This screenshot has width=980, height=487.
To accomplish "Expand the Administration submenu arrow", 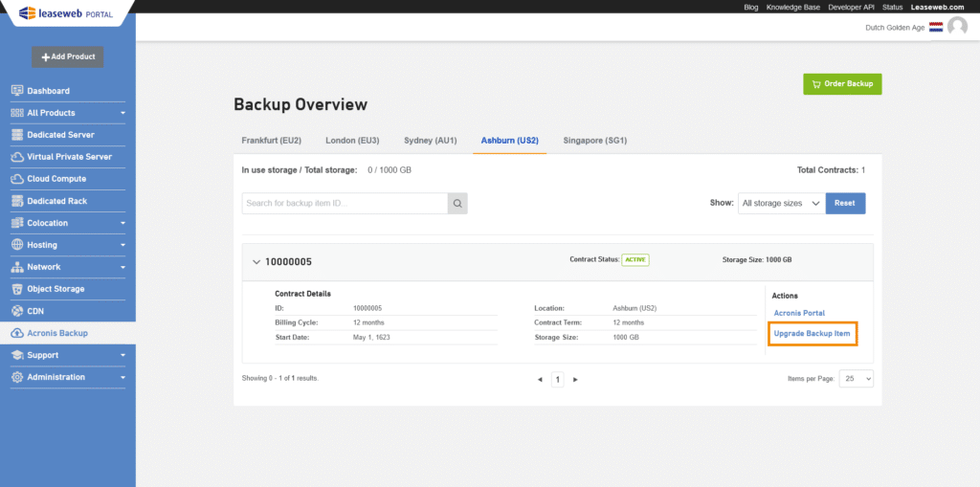I will [123, 378].
